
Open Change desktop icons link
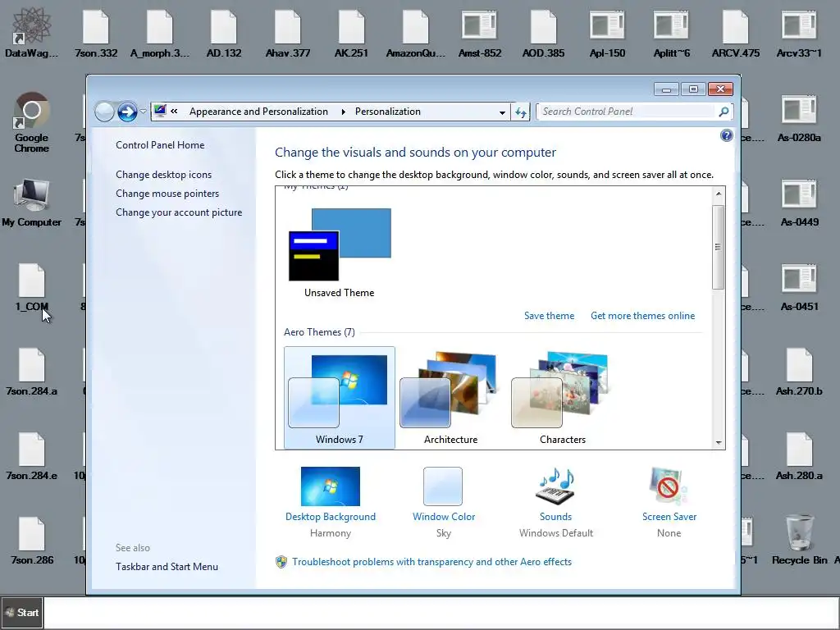[x=163, y=175]
